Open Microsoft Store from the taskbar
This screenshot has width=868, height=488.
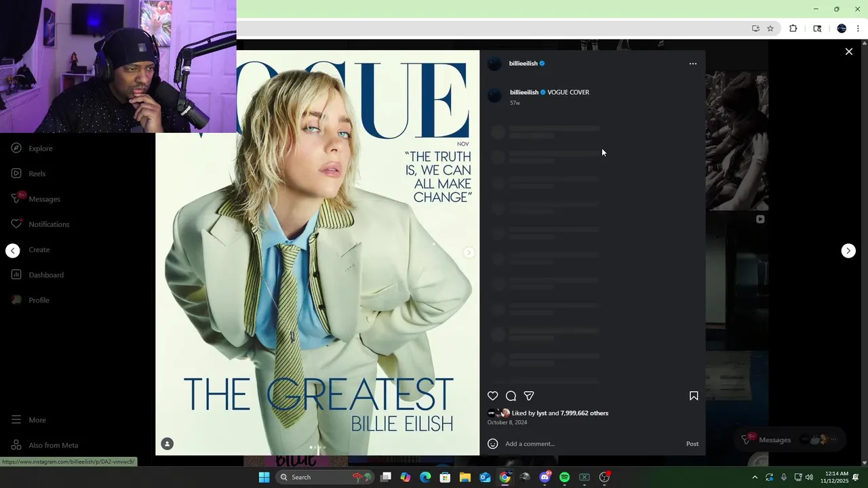pos(445,477)
